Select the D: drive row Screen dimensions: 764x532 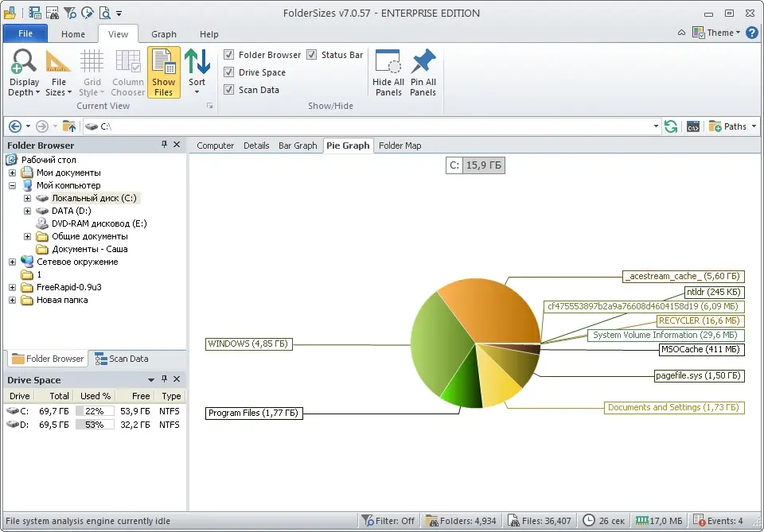click(x=94, y=425)
